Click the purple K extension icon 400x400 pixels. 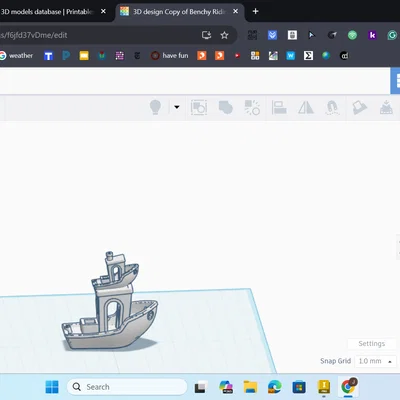click(372, 35)
